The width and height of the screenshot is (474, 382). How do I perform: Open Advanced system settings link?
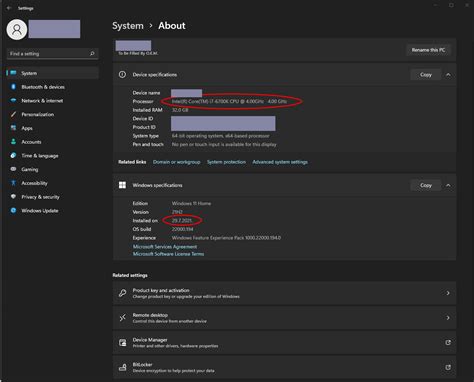[x=280, y=162]
